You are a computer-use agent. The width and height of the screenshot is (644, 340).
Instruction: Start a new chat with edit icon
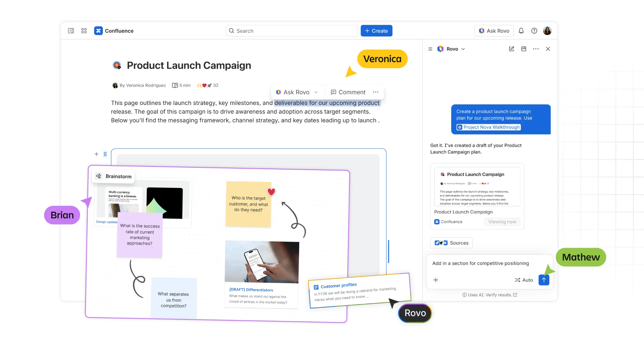pyautogui.click(x=511, y=49)
